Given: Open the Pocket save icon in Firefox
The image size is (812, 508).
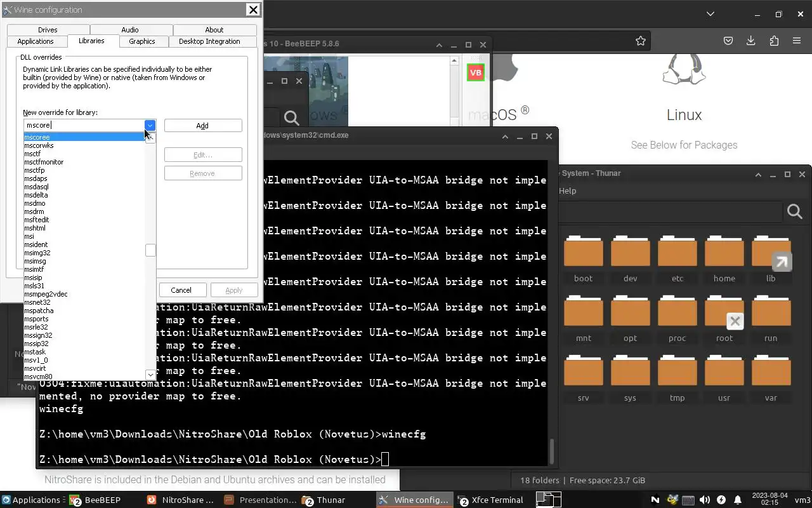Looking at the screenshot, I should pyautogui.click(x=728, y=41).
